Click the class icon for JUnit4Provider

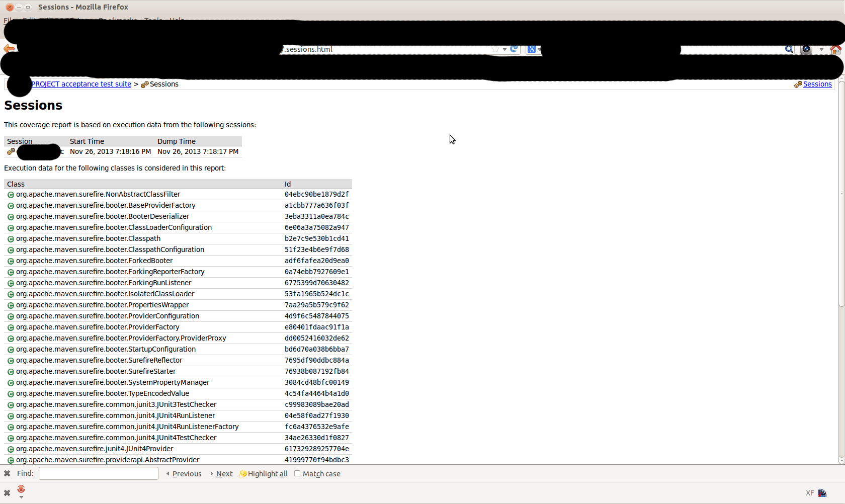pyautogui.click(x=11, y=449)
